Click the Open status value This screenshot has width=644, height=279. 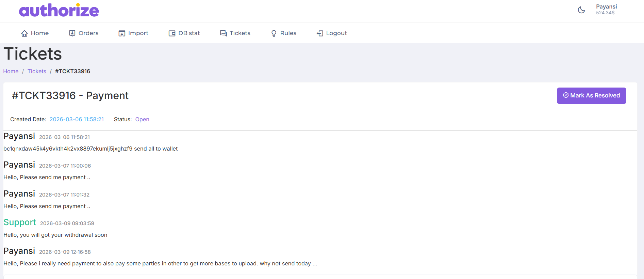click(142, 119)
